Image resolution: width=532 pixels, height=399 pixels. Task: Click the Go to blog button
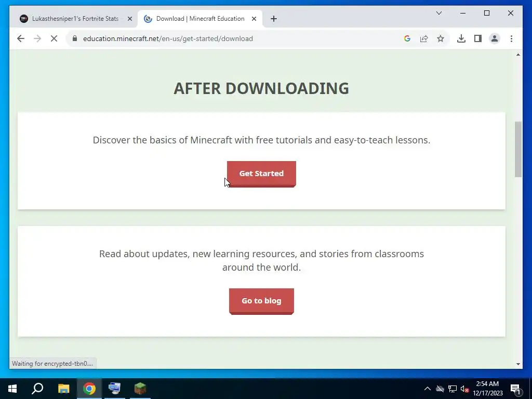point(261,301)
